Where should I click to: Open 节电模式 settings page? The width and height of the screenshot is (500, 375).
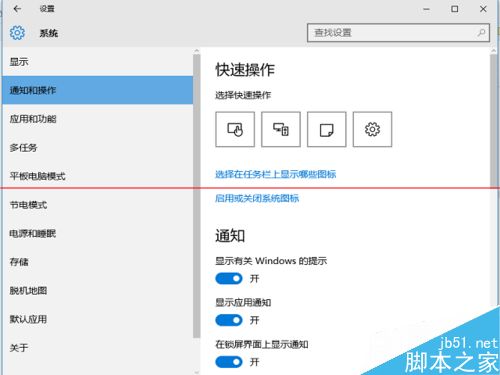click(x=97, y=205)
